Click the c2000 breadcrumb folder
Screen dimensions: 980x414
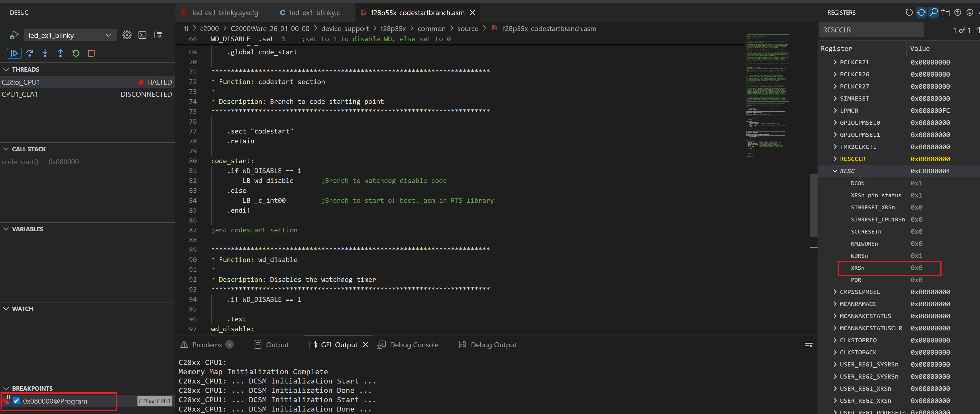click(x=209, y=29)
